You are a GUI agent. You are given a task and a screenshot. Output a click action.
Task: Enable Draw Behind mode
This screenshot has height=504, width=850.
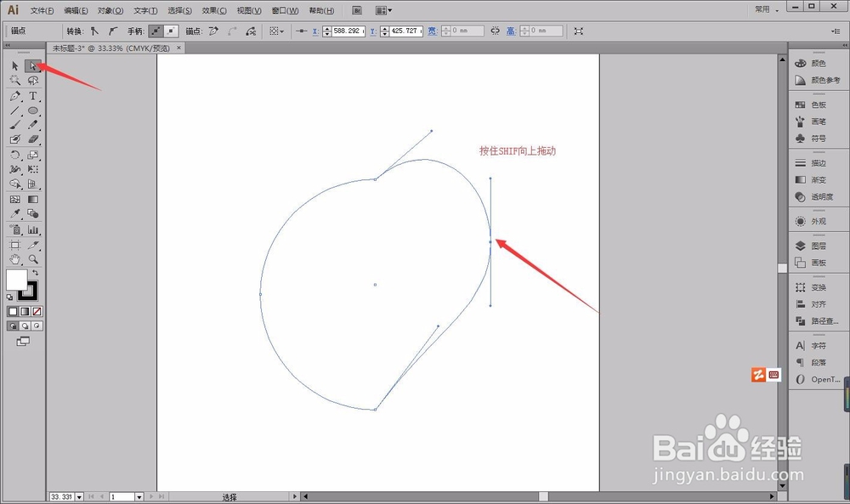tap(25, 326)
